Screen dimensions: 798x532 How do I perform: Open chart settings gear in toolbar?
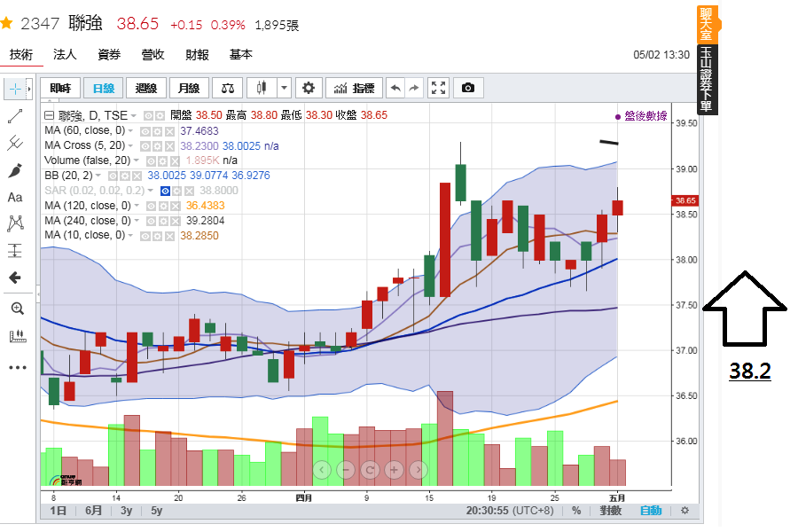tap(309, 88)
